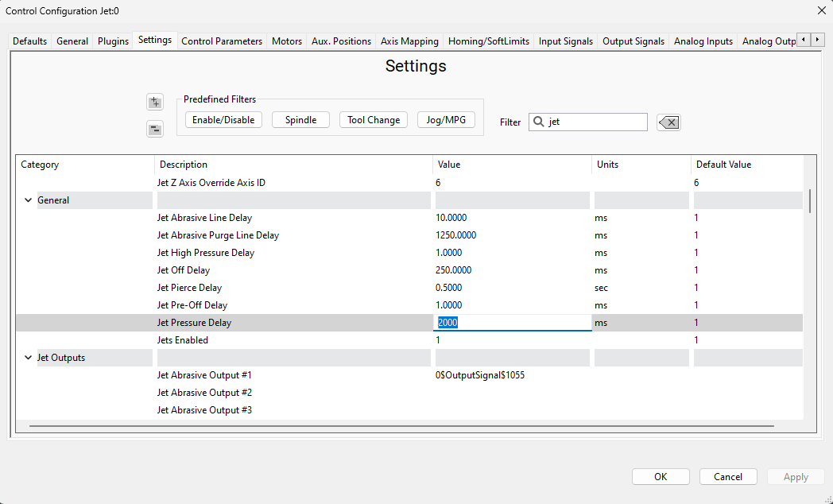Screen dimensions: 833x504
Task: Open the Homing/SoftLimits tab
Action: tap(488, 41)
